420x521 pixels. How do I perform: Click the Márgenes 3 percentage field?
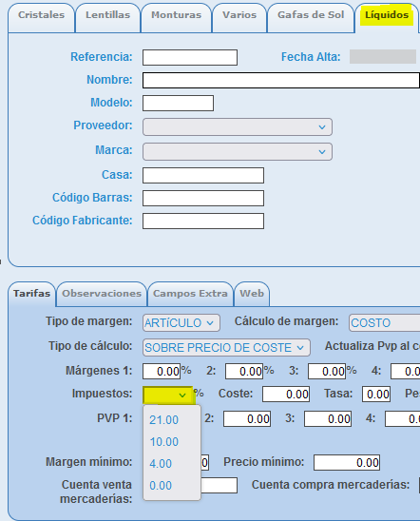click(x=327, y=371)
